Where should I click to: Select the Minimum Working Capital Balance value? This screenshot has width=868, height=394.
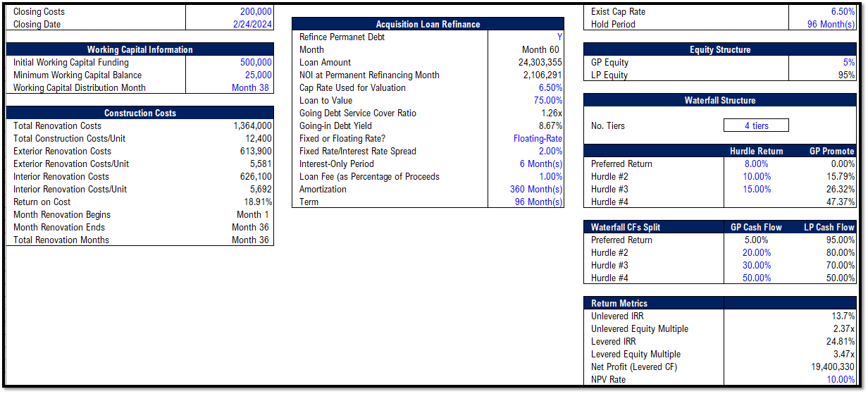pos(259,75)
